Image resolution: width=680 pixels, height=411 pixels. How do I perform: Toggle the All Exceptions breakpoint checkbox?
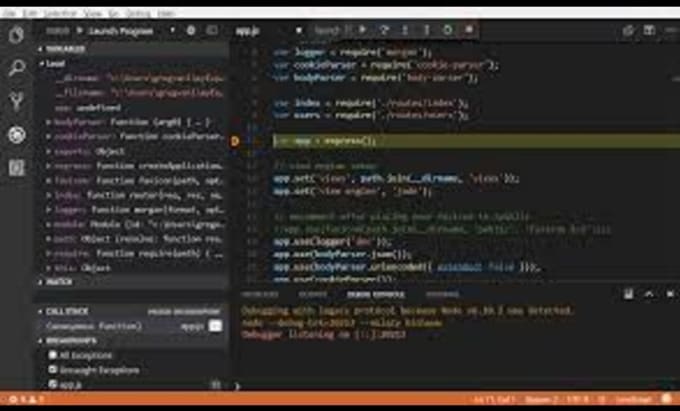point(52,355)
